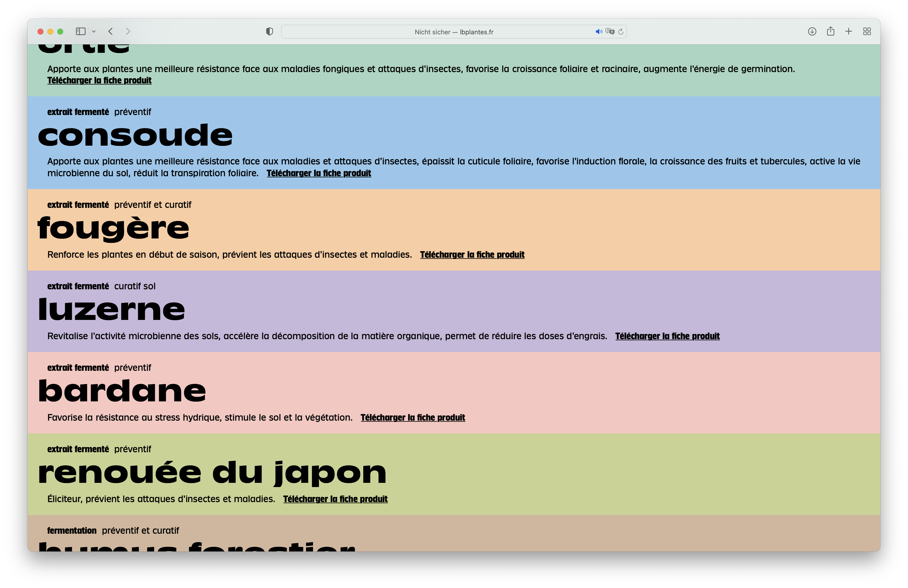Go back to the previous page
Image resolution: width=908 pixels, height=588 pixels.
pos(111,31)
